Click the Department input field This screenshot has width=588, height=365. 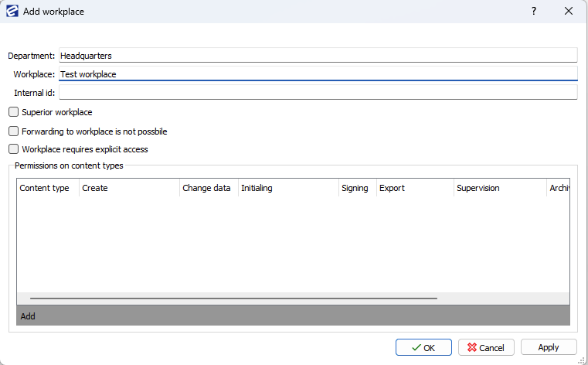[318, 56]
